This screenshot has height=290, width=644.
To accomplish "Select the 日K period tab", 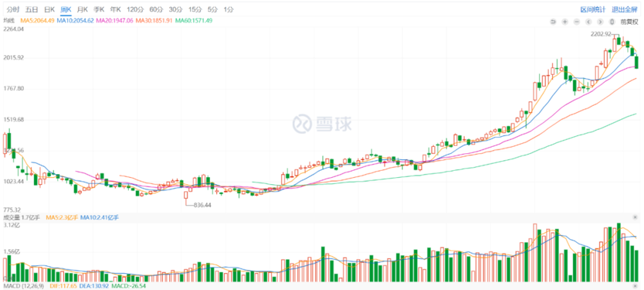I will [50, 9].
